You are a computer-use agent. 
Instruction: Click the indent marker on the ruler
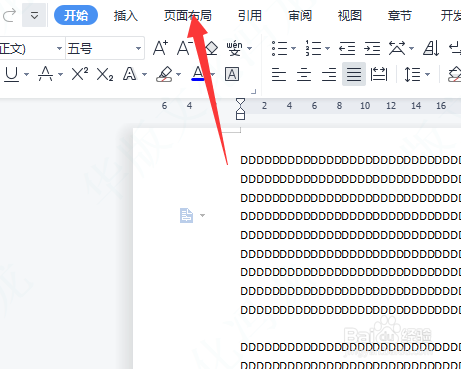pyautogui.click(x=240, y=109)
